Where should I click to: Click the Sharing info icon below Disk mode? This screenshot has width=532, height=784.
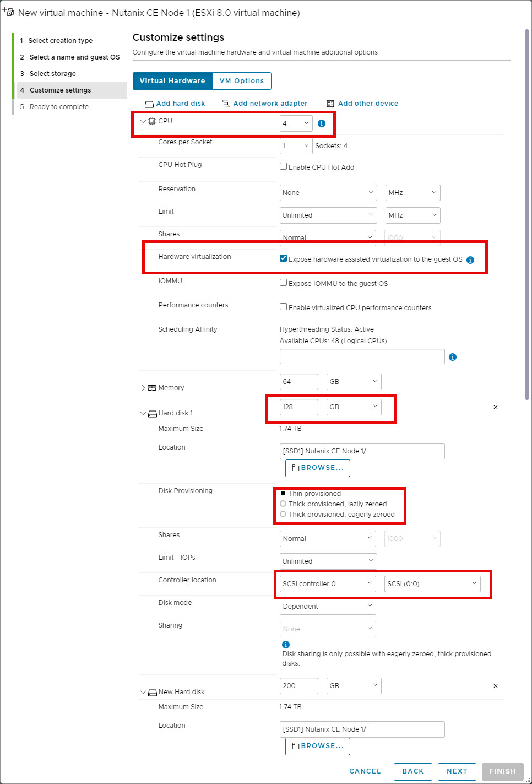286,644
